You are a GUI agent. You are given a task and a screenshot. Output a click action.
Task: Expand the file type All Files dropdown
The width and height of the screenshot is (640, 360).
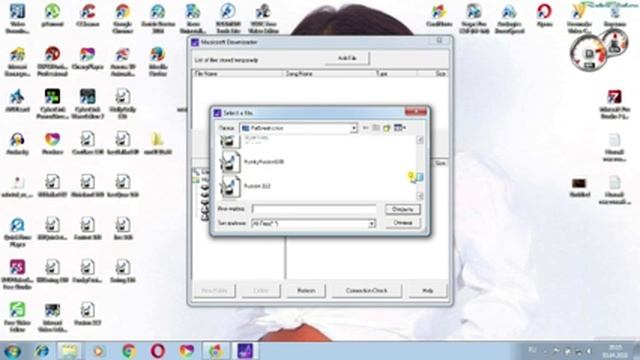(x=371, y=224)
